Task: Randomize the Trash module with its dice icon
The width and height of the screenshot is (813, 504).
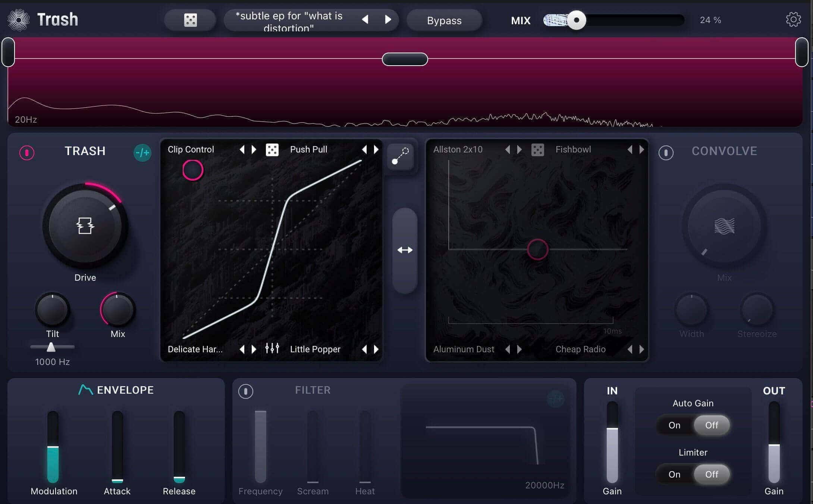Action: tap(272, 150)
